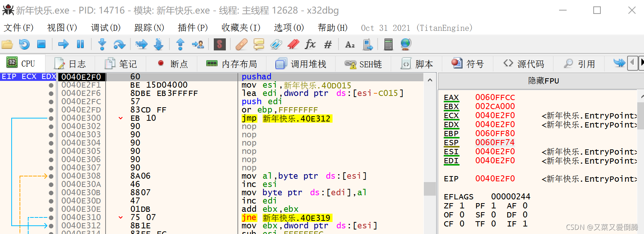
Task: Restart the debugged program via toolbar
Action: click(x=24, y=44)
